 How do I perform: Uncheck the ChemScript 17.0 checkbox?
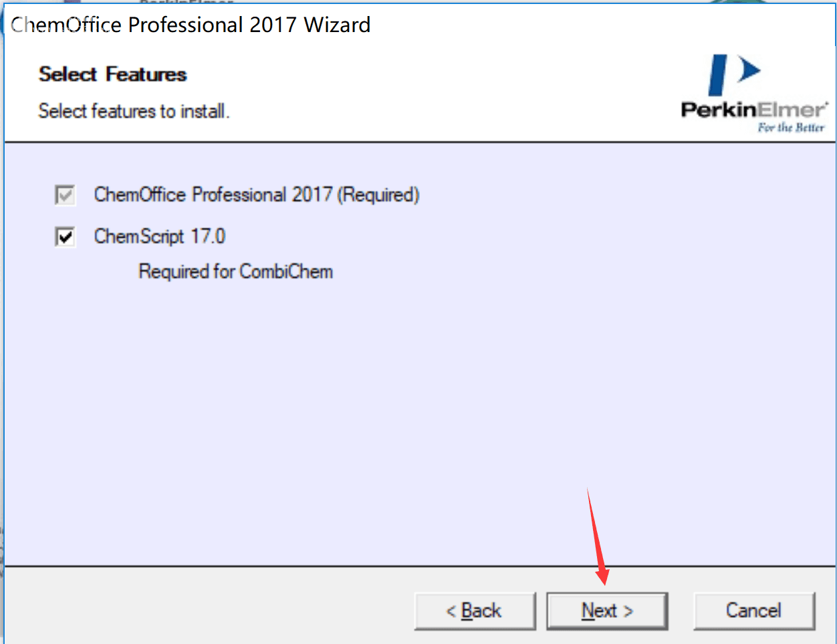point(65,236)
